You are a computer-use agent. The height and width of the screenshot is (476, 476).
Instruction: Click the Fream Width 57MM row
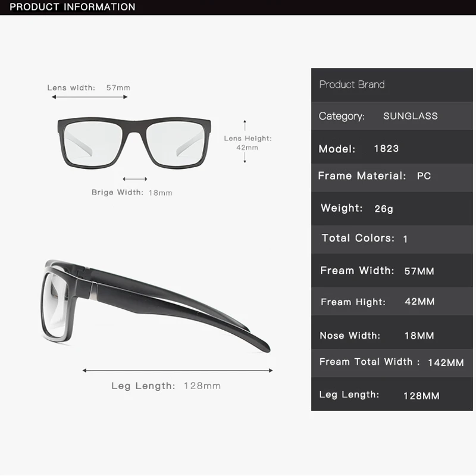(x=392, y=271)
